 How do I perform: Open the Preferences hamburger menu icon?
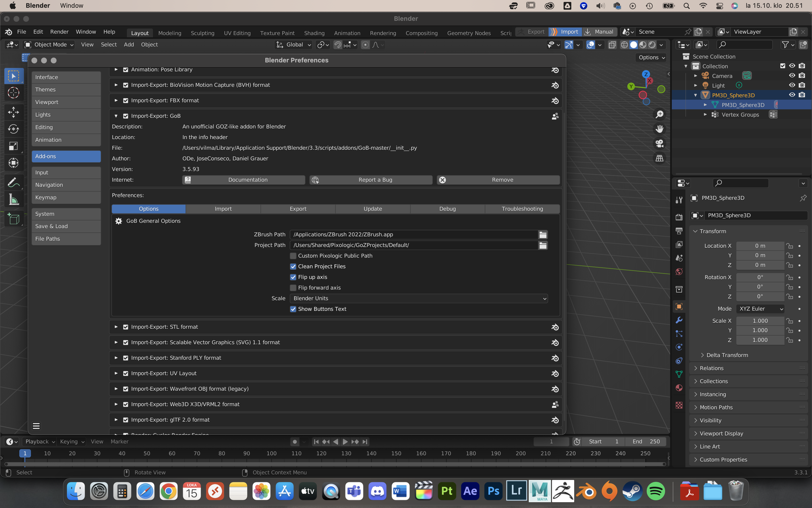36,426
